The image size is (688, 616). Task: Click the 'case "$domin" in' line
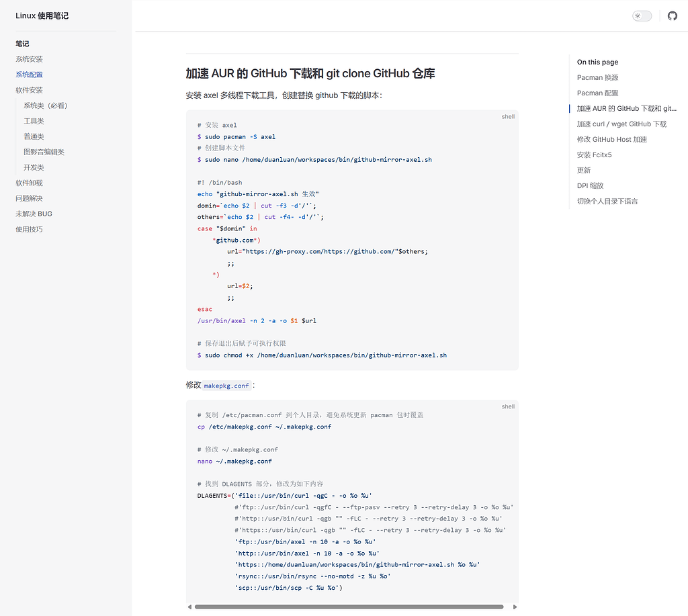227,229
